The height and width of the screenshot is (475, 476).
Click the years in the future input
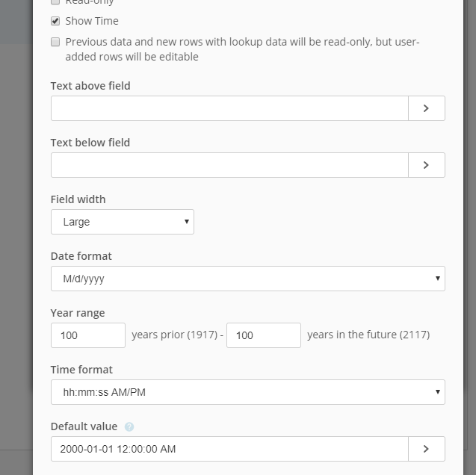(x=263, y=335)
